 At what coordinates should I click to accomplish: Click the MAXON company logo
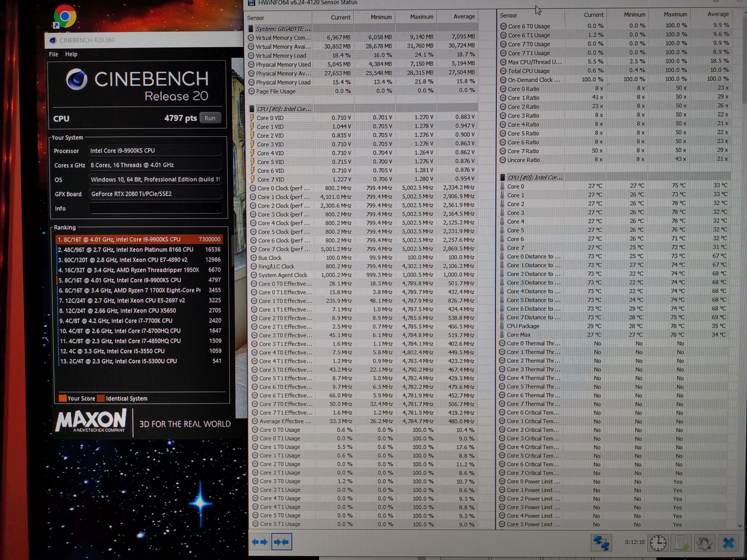point(91,421)
